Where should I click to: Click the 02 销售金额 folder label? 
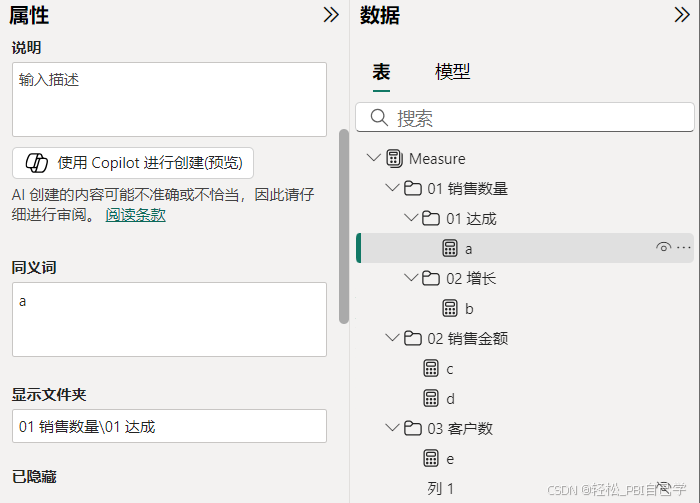(x=467, y=338)
